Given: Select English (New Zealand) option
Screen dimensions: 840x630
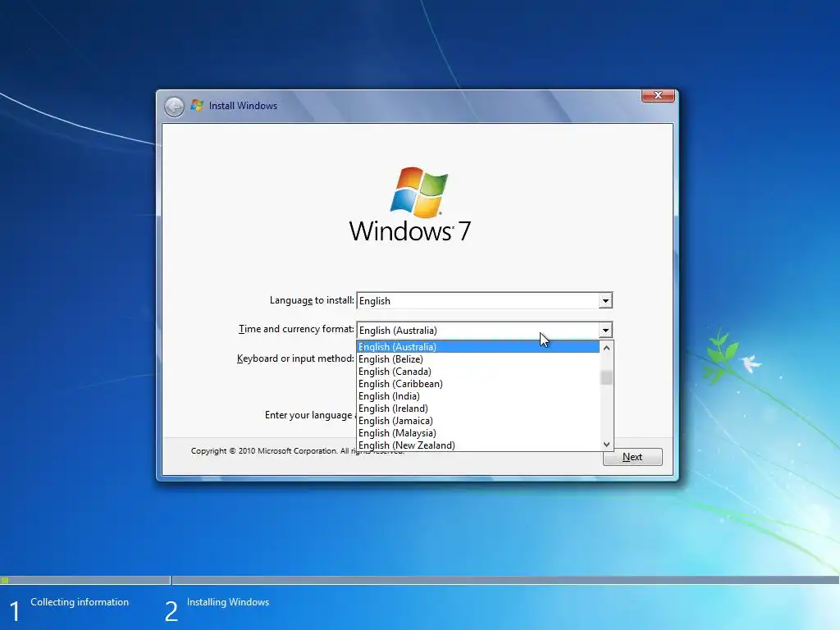Looking at the screenshot, I should [478, 445].
